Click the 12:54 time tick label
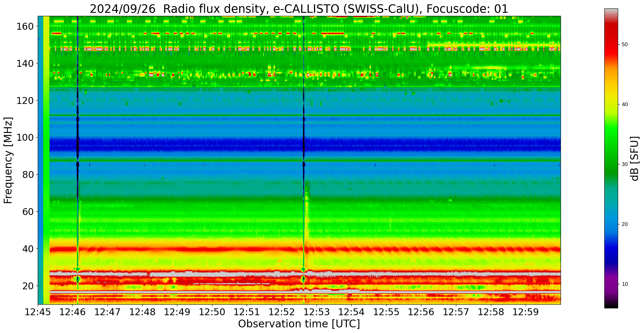The width and height of the screenshot is (644, 333). click(x=352, y=312)
